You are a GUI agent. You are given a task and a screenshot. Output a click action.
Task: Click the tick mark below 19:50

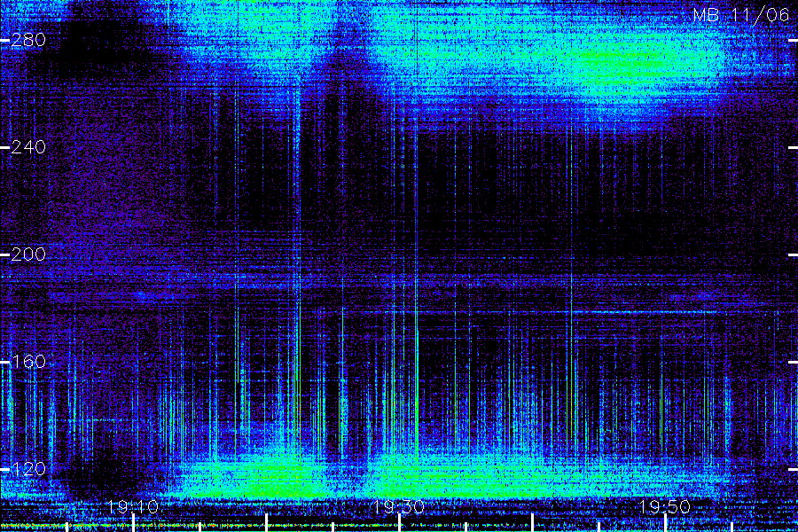coord(665,523)
